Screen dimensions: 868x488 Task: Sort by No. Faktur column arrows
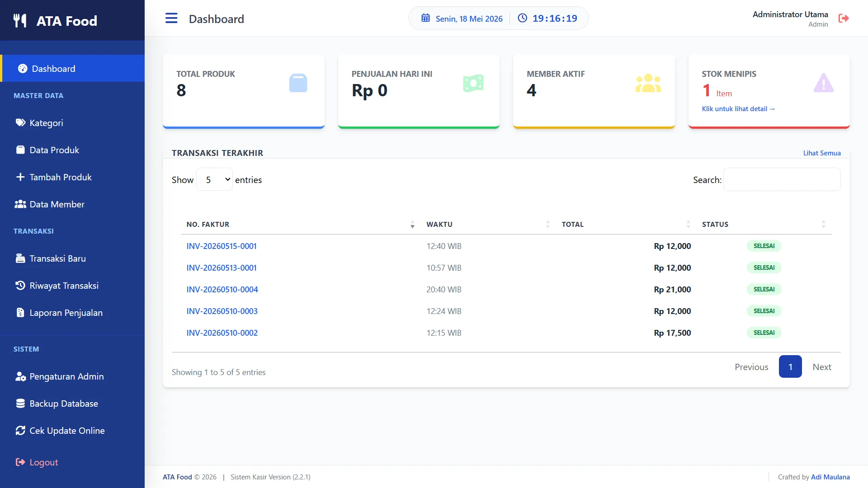tap(412, 225)
